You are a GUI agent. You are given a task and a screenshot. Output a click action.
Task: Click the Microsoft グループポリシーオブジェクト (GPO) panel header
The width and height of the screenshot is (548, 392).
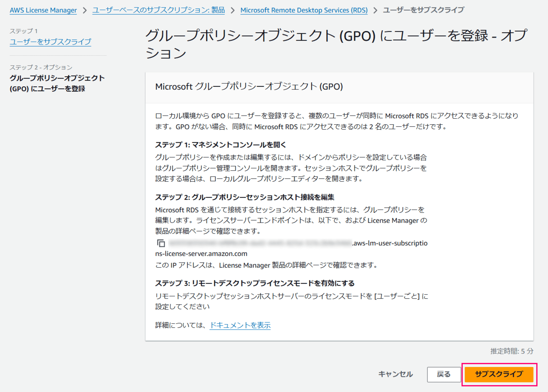[x=249, y=87]
